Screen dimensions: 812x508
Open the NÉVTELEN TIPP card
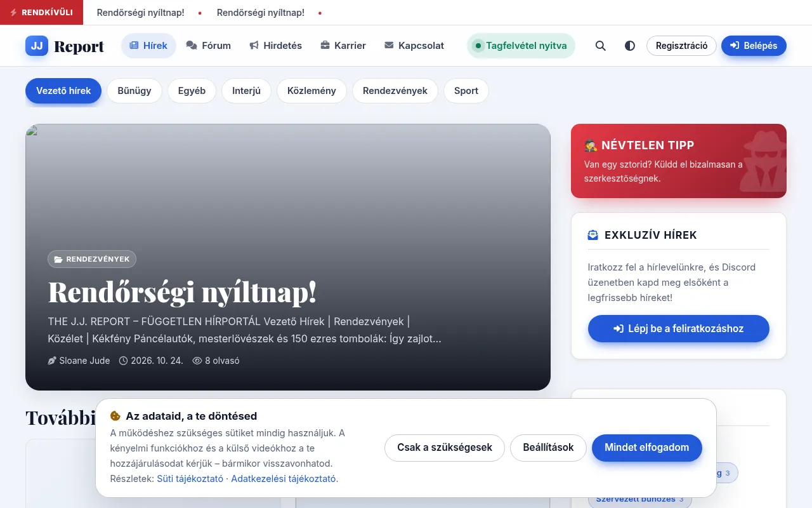pos(679,161)
